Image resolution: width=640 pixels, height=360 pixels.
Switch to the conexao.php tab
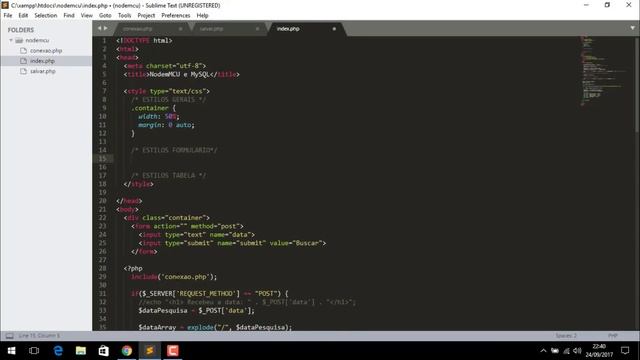138,29
